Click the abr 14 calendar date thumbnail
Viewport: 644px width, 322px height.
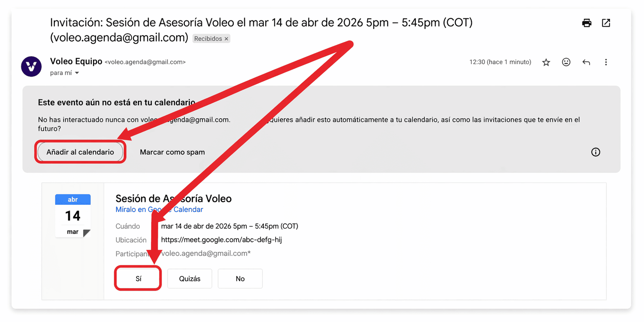click(x=73, y=216)
